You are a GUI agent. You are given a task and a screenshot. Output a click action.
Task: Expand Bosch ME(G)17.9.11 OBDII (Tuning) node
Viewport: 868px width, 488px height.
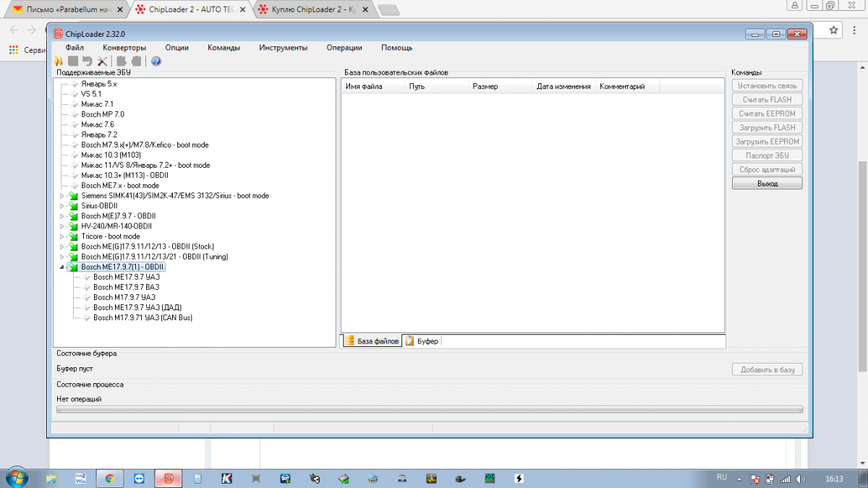coord(62,257)
